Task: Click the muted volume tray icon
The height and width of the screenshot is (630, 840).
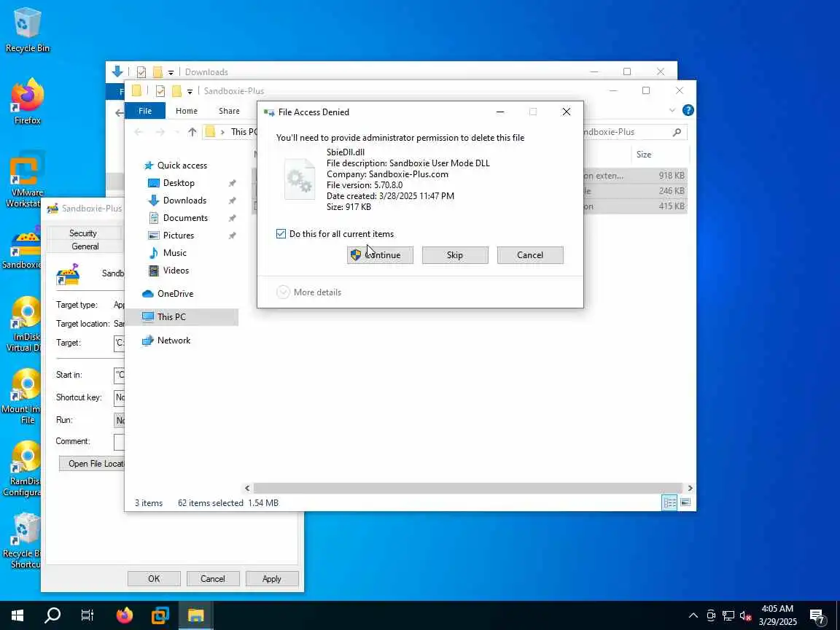Action: click(745, 615)
